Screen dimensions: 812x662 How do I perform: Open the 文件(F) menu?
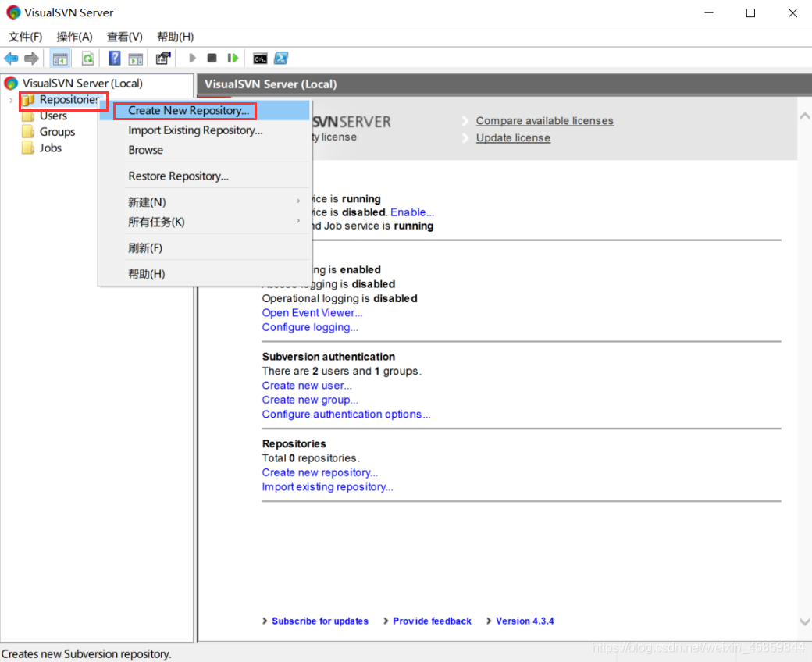pos(25,37)
